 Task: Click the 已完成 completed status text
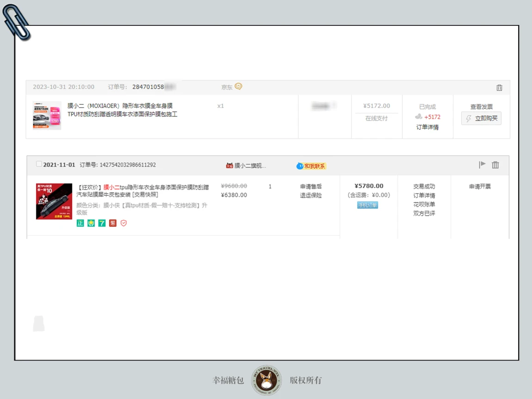click(427, 107)
